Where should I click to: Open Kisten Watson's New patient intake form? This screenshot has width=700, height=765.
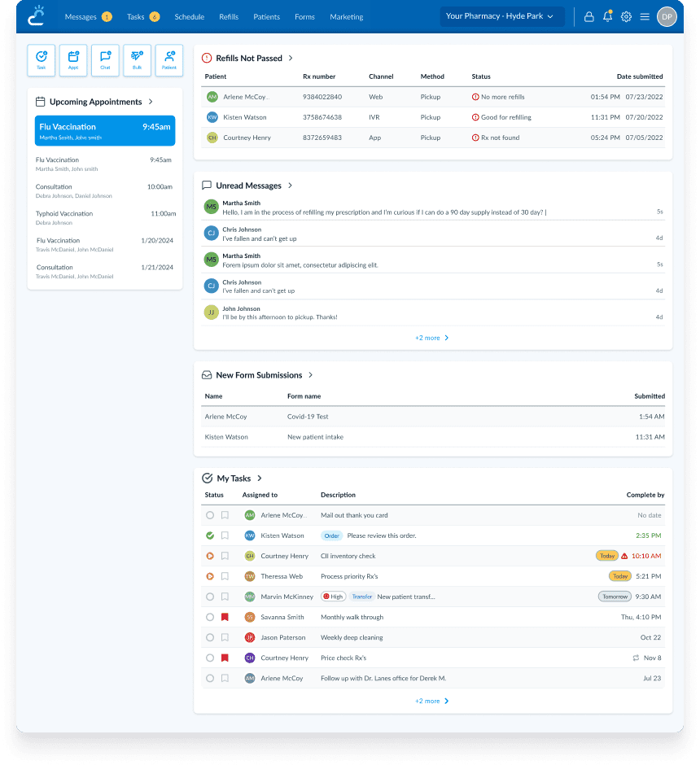click(x=433, y=437)
